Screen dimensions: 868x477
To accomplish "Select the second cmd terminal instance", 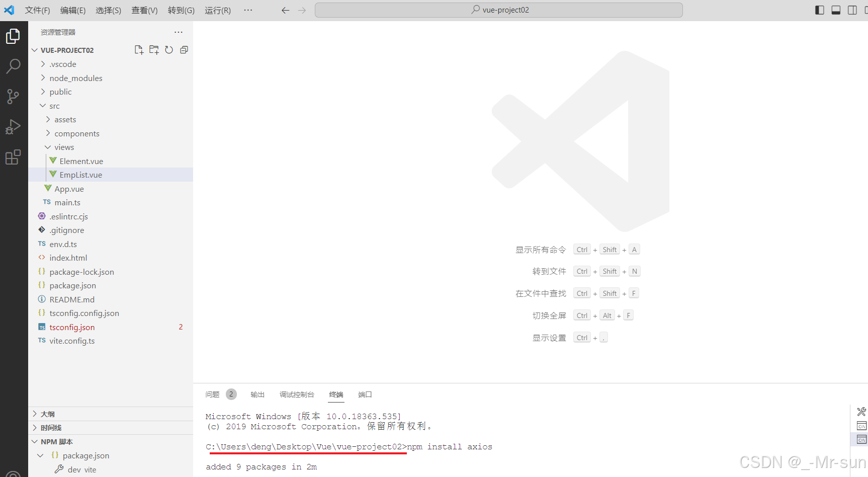I will click(861, 440).
